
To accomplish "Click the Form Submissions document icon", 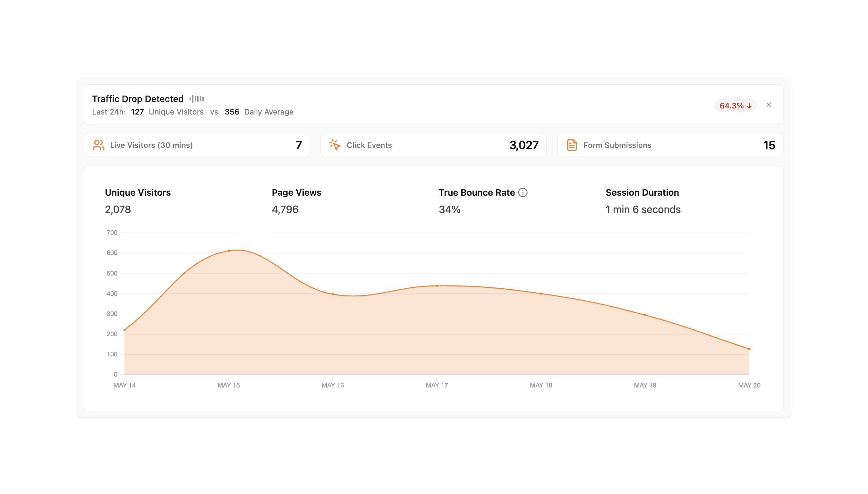I will 572,145.
